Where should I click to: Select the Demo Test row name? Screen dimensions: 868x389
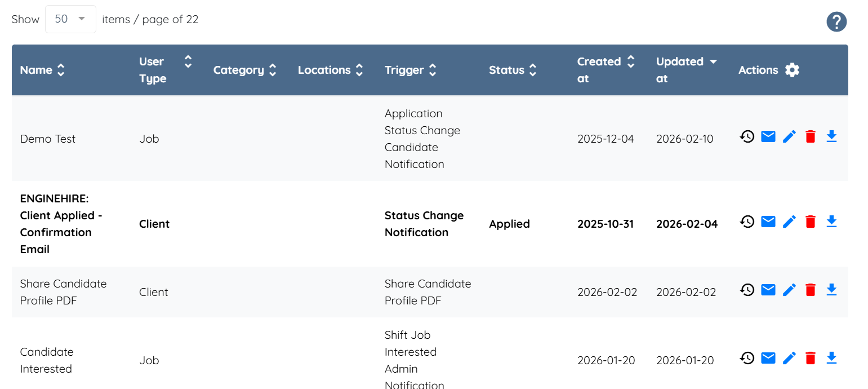(48, 139)
